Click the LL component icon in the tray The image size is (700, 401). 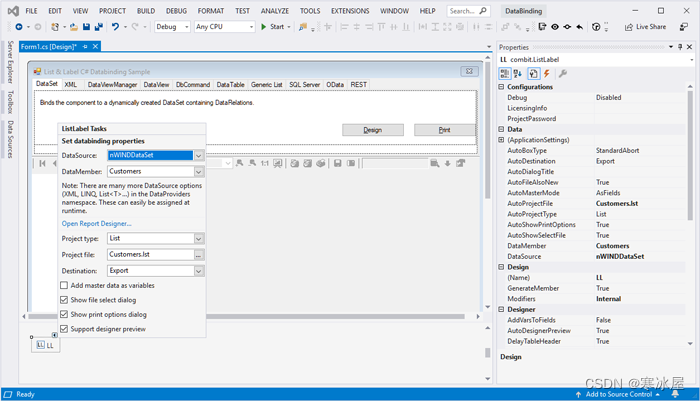[x=41, y=345]
